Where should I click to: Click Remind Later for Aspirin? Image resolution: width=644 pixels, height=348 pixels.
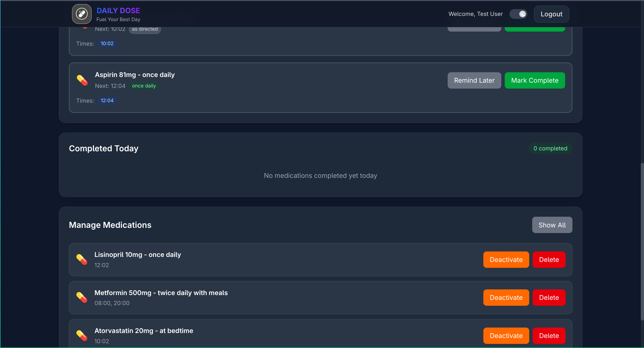(474, 80)
